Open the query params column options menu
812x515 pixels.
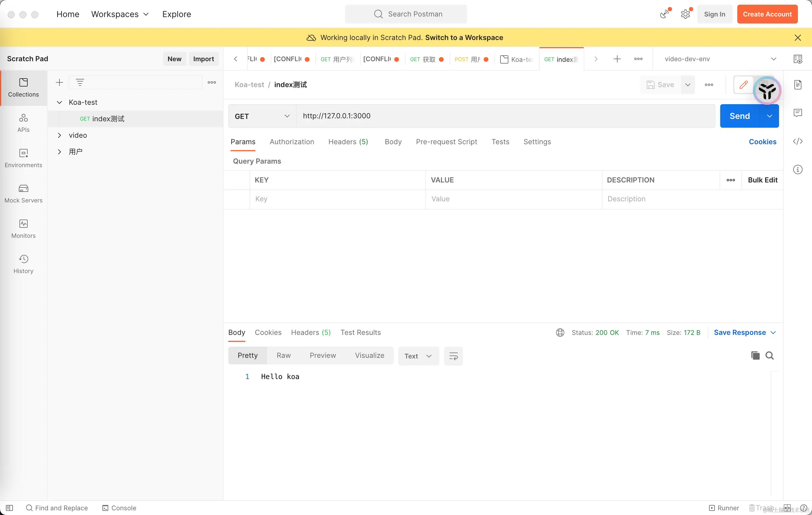(731, 180)
